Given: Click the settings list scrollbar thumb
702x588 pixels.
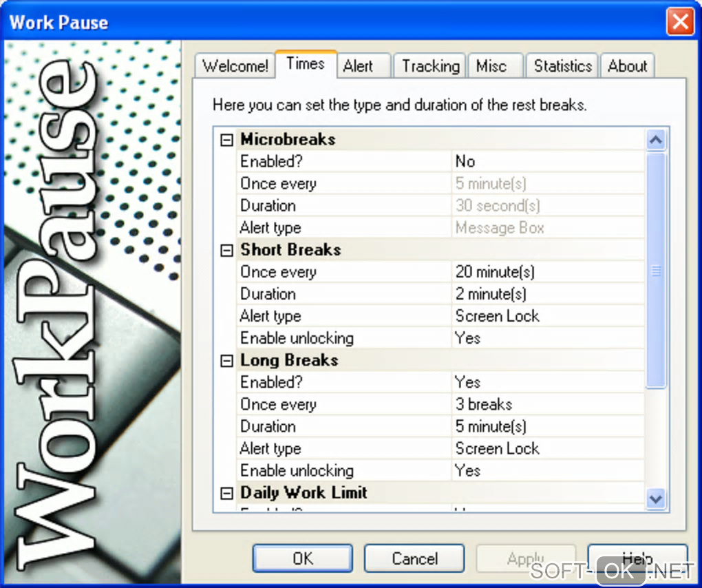Looking at the screenshot, I should coord(656,271).
